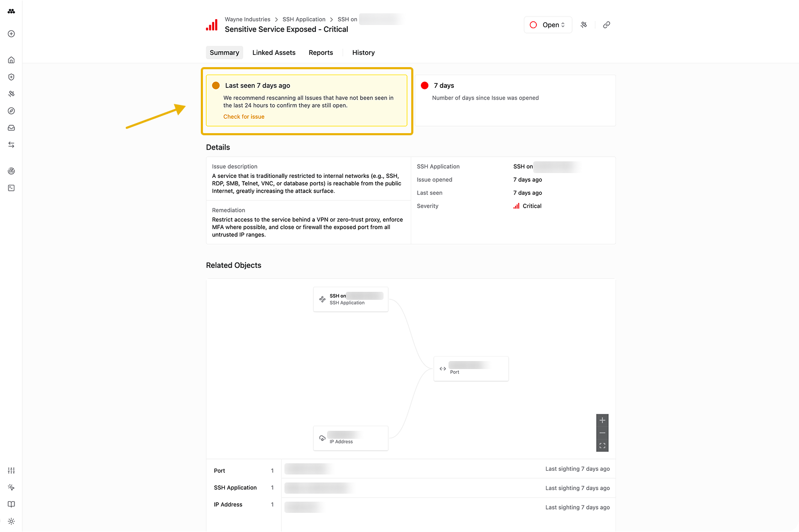Click Wayne Industries in the breadcrumb
This screenshot has height=532, width=799.
[x=247, y=19]
